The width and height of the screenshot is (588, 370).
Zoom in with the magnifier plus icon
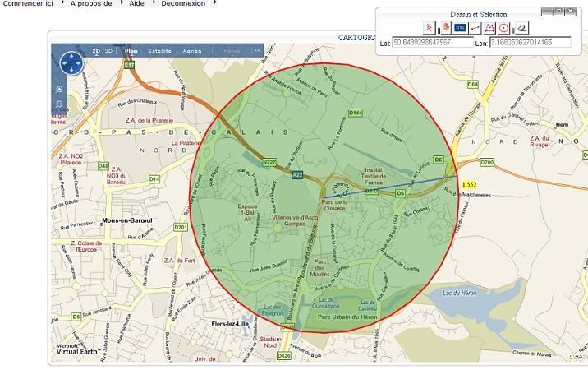point(59,90)
